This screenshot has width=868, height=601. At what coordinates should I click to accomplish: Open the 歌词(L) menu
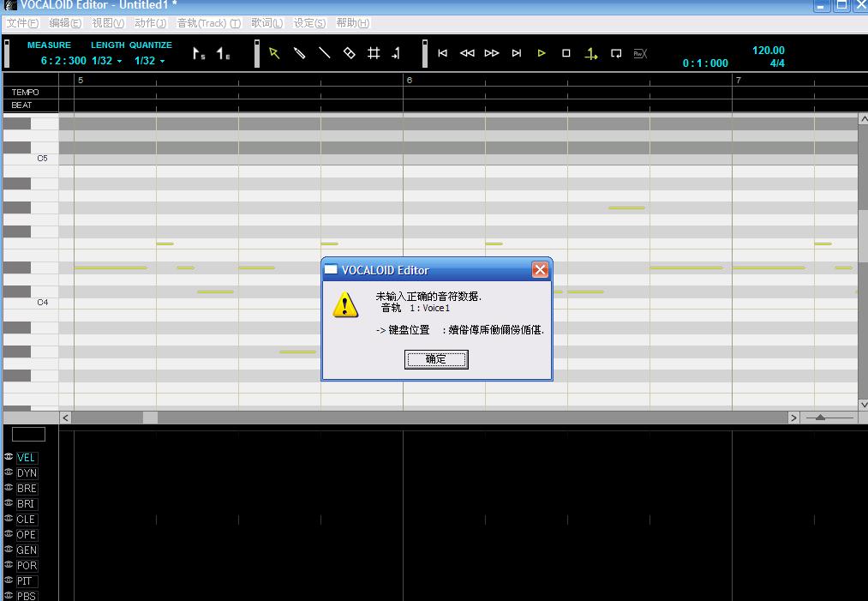pyautogui.click(x=266, y=23)
